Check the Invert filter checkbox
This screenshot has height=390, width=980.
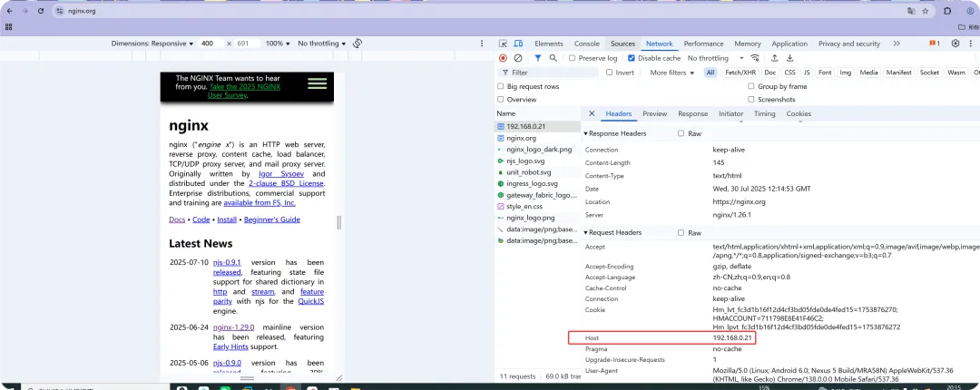tap(610, 73)
